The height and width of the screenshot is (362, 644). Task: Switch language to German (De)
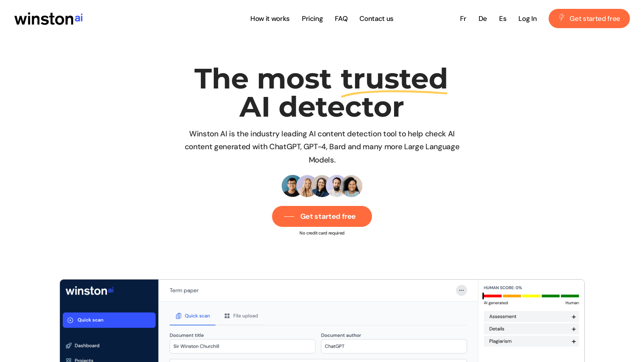[x=483, y=19]
